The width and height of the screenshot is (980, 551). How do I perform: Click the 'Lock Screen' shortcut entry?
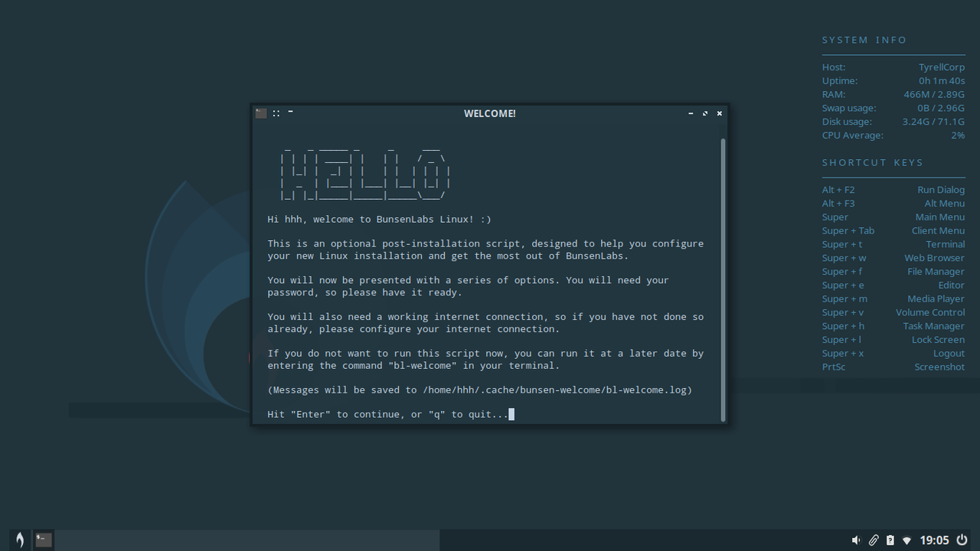939,340
